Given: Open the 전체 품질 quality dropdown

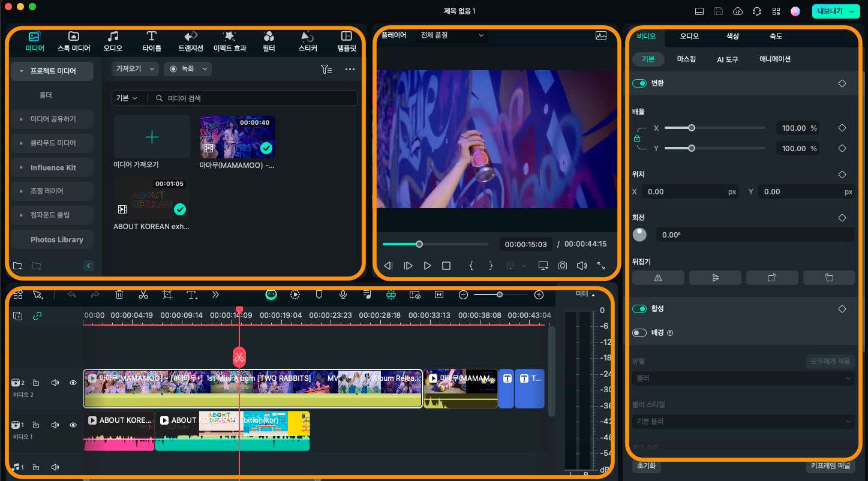Looking at the screenshot, I should pos(452,35).
